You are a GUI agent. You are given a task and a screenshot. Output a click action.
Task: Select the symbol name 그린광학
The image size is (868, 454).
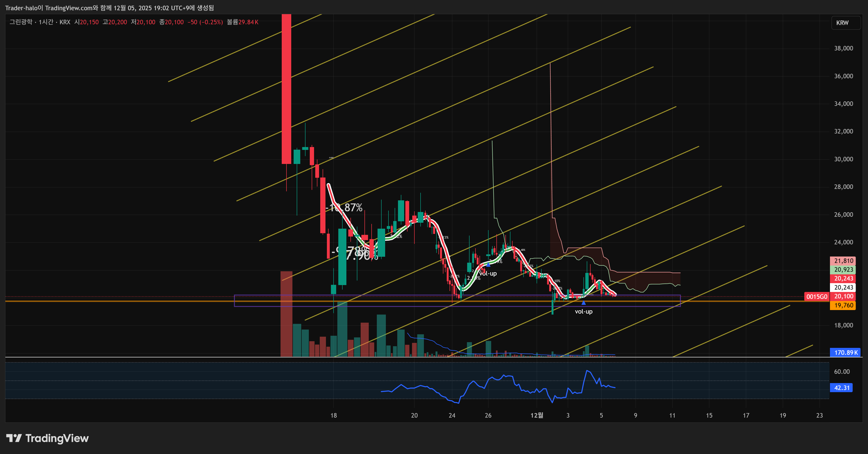click(x=21, y=22)
